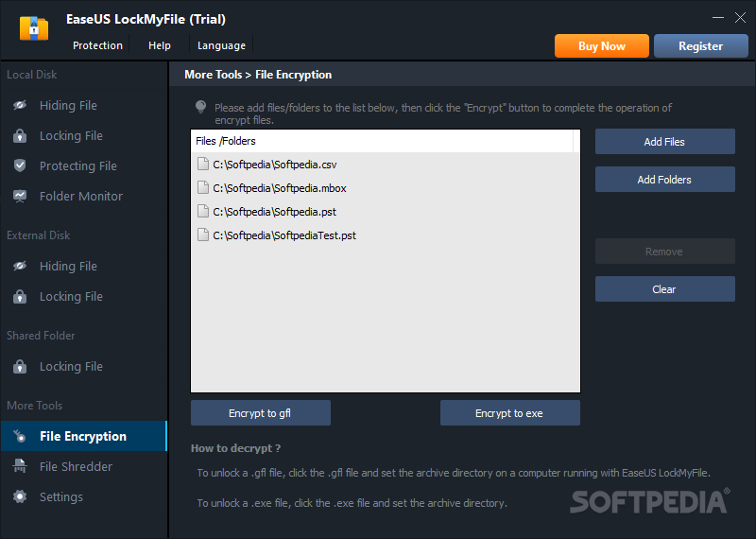Select the row C:\Softpedia\Softpedia.pst
Image resolution: width=756 pixels, height=539 pixels.
(x=386, y=212)
